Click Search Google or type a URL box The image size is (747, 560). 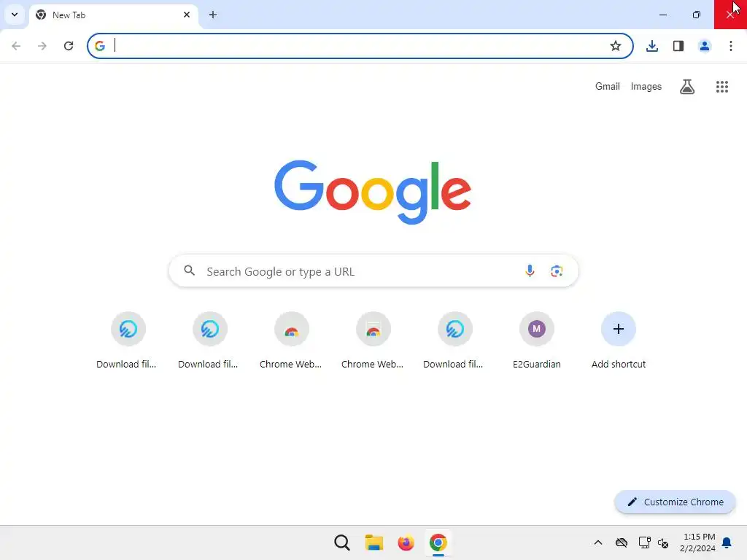[373, 271]
